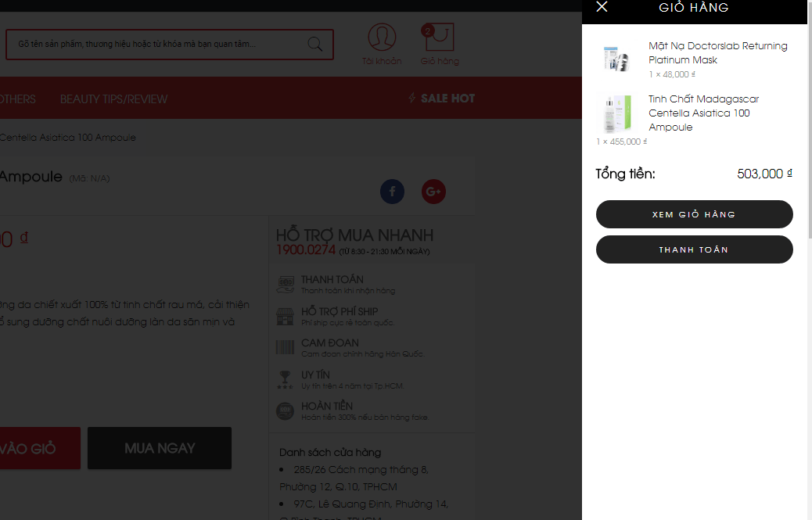Click the XEM GIỎ HÀNG button
Image resolution: width=812 pixels, height=520 pixels.
tap(694, 214)
